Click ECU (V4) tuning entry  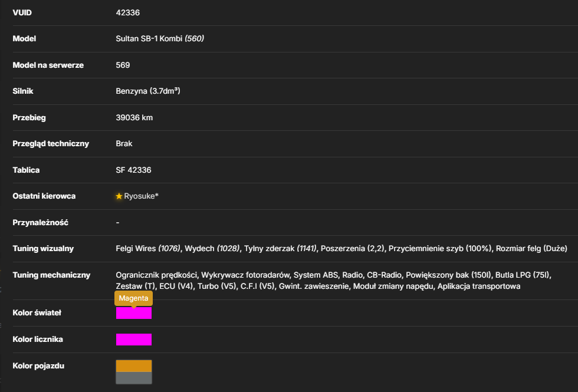(x=176, y=286)
